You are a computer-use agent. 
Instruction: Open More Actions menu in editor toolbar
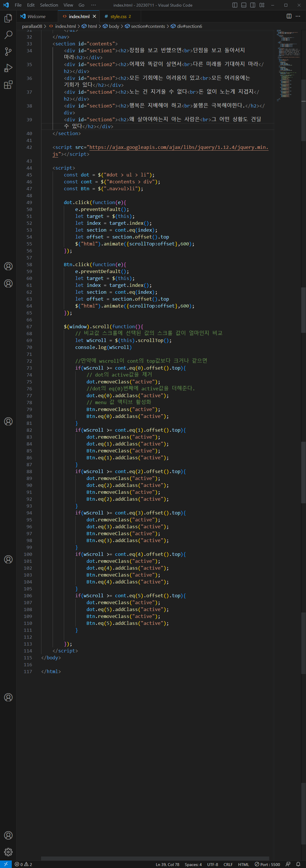point(298,16)
